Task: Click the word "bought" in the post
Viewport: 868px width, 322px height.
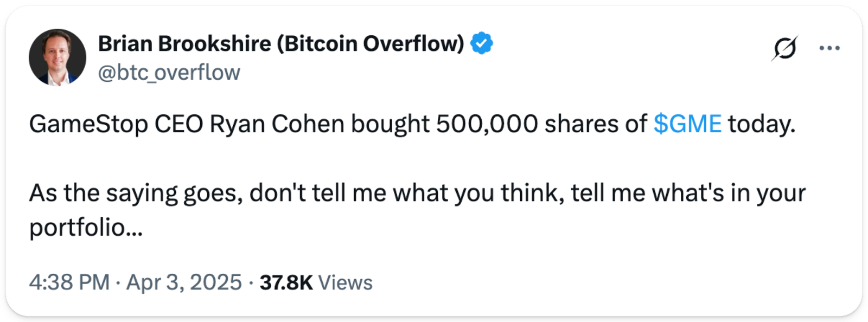Action: [x=390, y=124]
